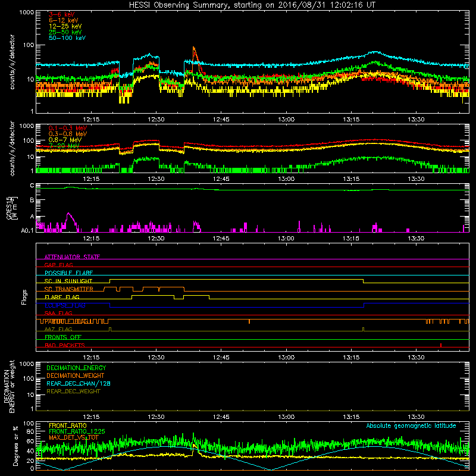
Task: Click the DECIMATION_ENERGY legend label
Action: point(76,368)
